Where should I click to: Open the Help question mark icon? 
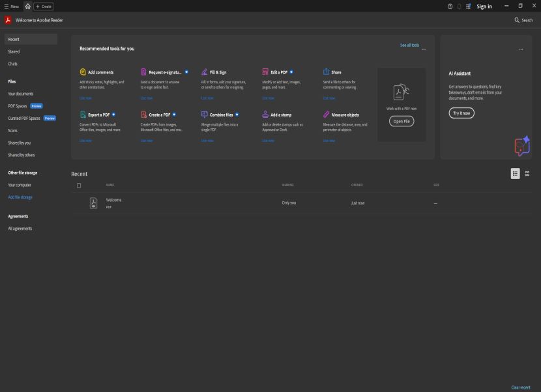click(x=450, y=7)
